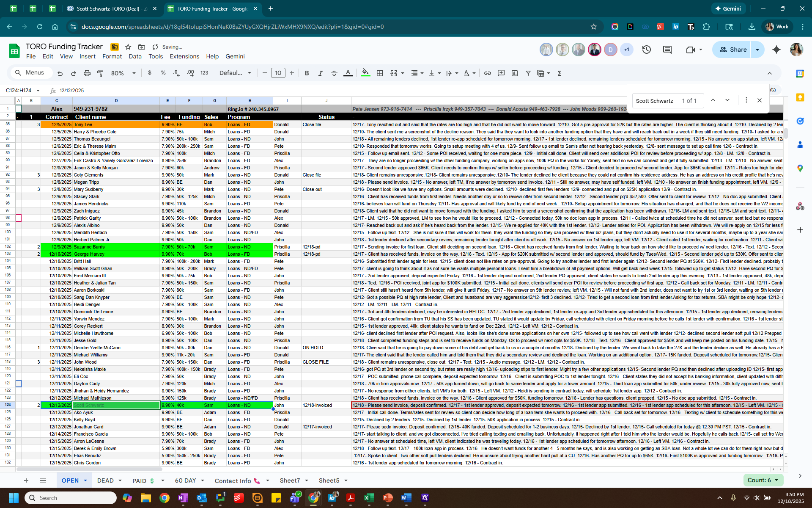Click the insert chart icon
Screen dimensions: 812x508
click(x=515, y=73)
